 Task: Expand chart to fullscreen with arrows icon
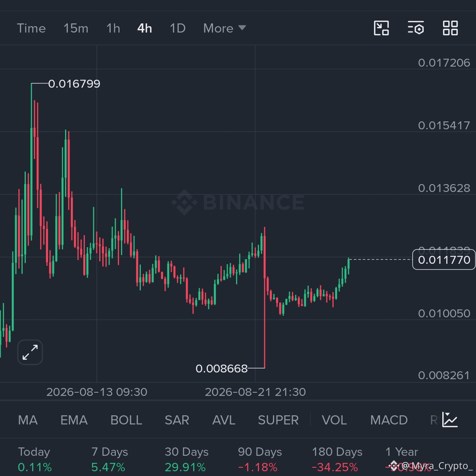coord(30,352)
